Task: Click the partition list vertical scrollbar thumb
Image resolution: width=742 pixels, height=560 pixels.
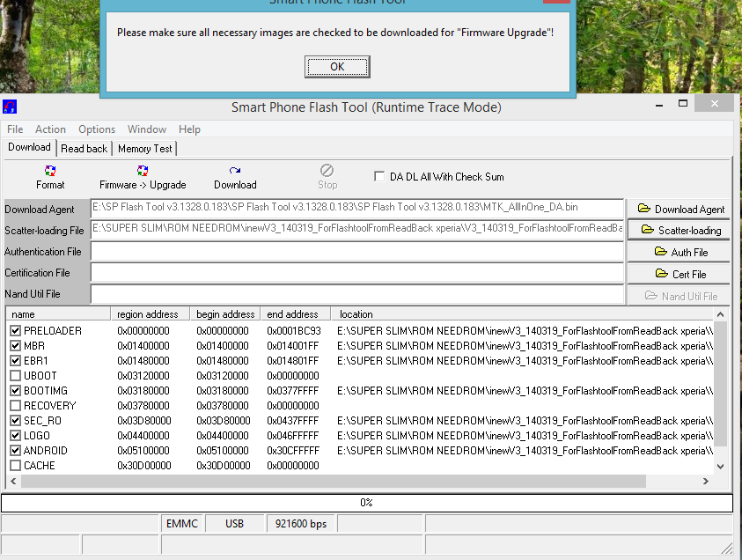Action: [x=720, y=384]
